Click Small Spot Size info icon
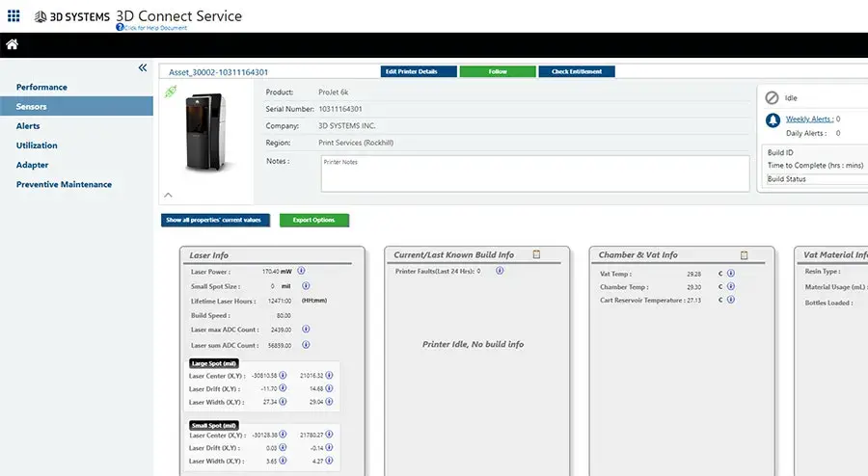 click(306, 286)
